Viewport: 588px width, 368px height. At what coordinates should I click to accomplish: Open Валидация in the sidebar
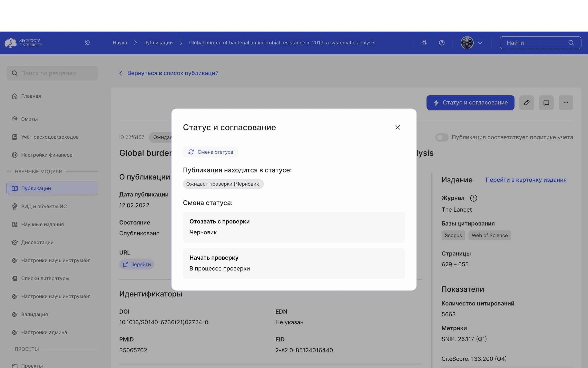(52, 314)
